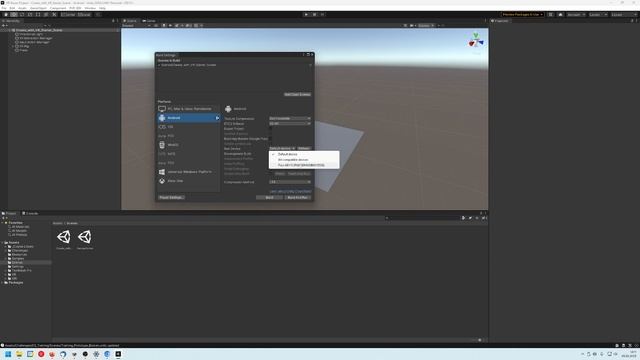This screenshot has height=360, width=640.
Task: Click the Build button in Build Settings
Action: click(x=269, y=198)
